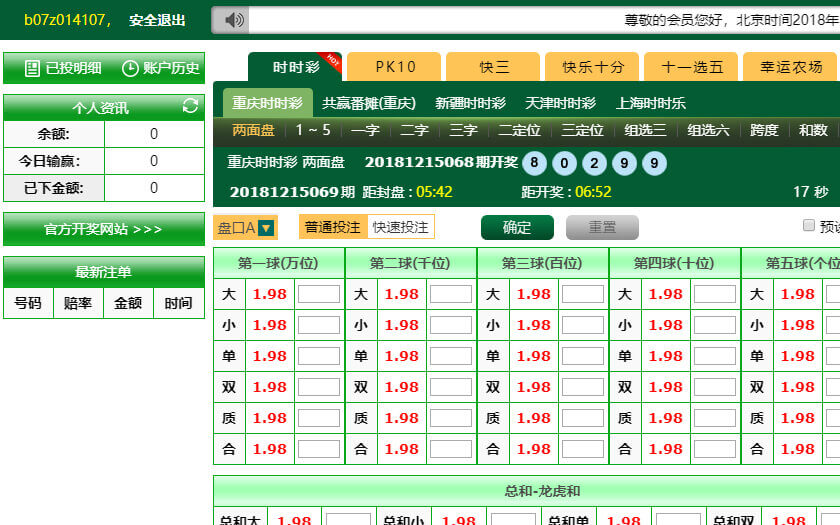Image resolution: width=840 pixels, height=525 pixels.
Task: Open the 快乐十分 tab
Action: [x=593, y=67]
